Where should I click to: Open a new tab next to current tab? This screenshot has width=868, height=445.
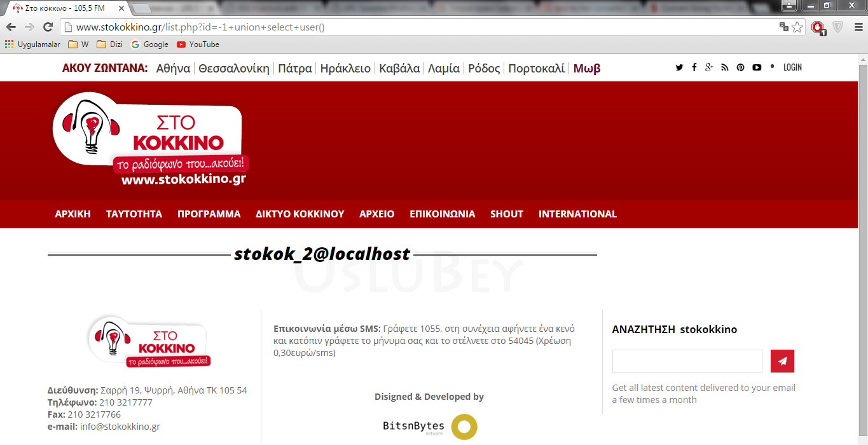coord(141,8)
